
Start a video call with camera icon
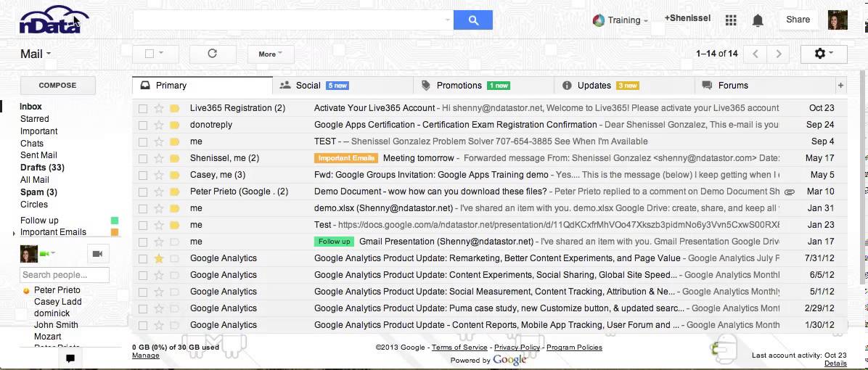[97, 254]
